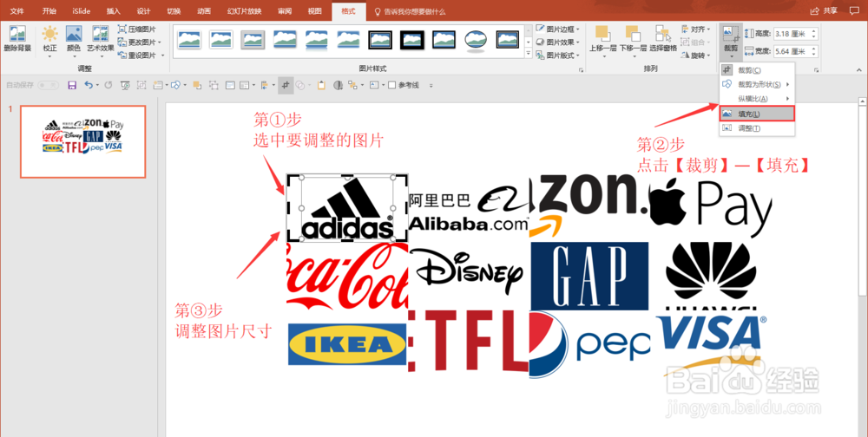Start slideshow from beginning icon in quick toolbar

[x=125, y=85]
